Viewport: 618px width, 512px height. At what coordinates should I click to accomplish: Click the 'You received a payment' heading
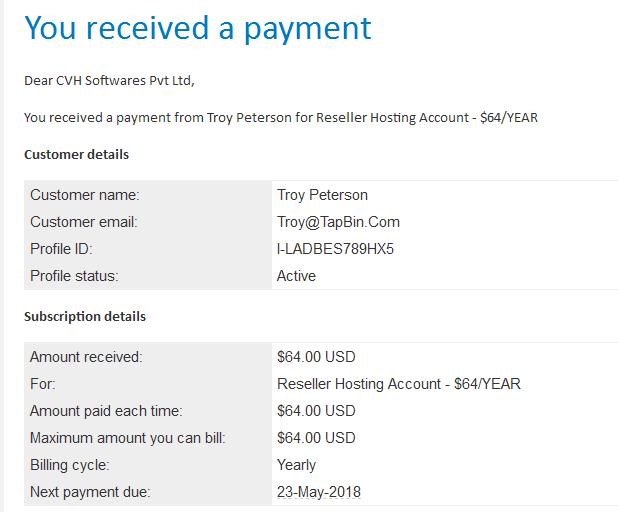198,28
